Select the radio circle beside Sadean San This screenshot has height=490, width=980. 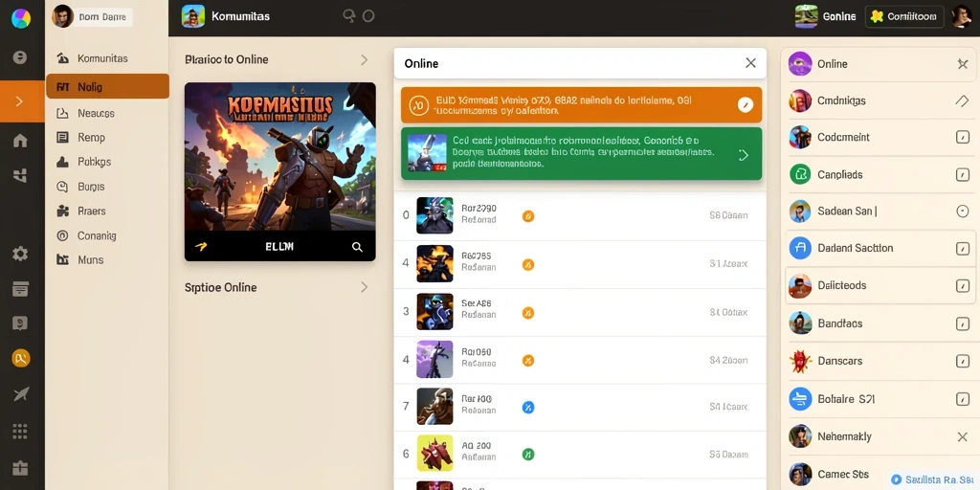click(x=963, y=212)
